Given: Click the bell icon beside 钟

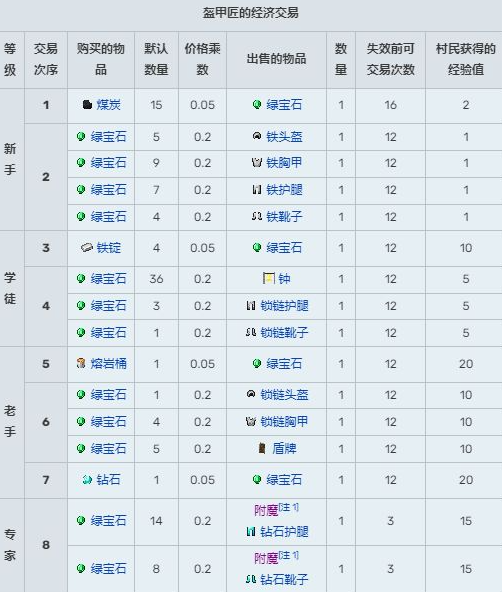Looking at the screenshot, I should pyautogui.click(x=269, y=279).
